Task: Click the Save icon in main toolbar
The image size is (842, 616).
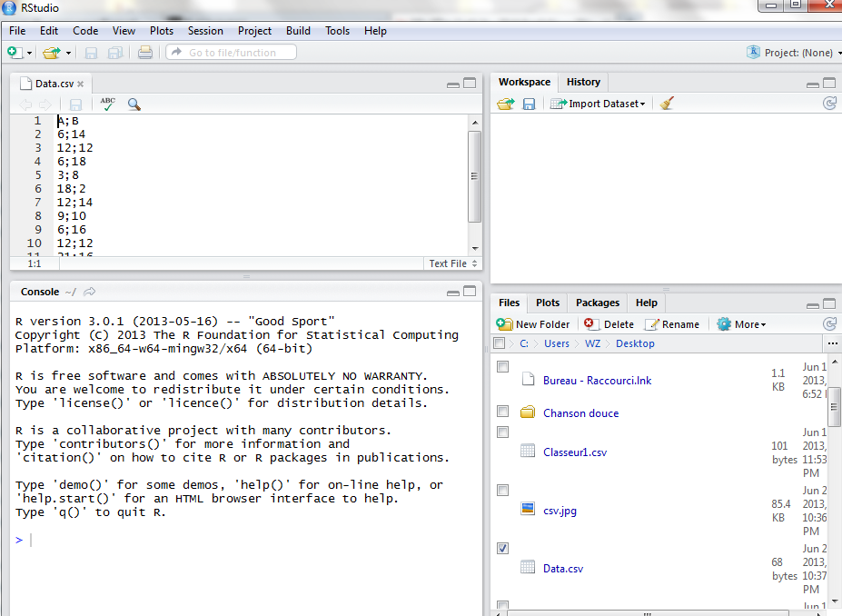Action: (x=91, y=53)
